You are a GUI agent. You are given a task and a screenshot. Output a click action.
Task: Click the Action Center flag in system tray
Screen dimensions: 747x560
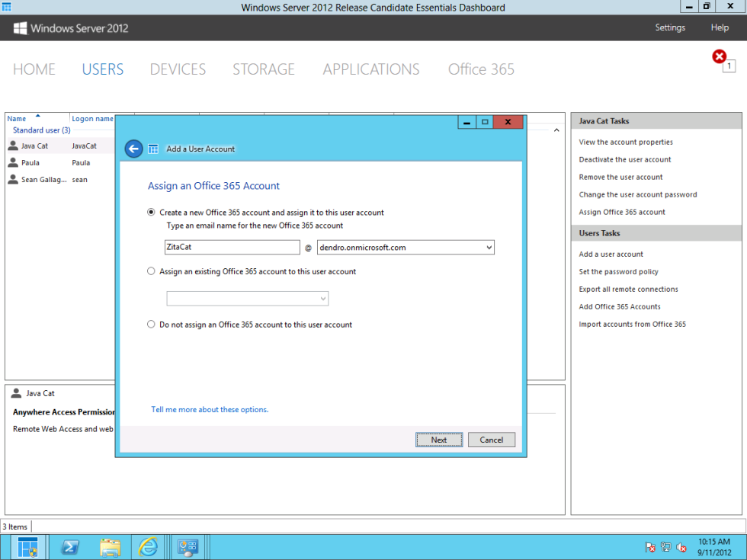pos(651,546)
